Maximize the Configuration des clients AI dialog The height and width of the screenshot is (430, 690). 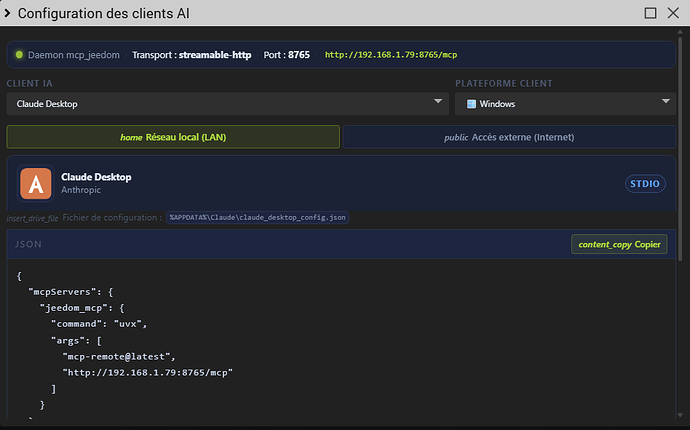650,13
